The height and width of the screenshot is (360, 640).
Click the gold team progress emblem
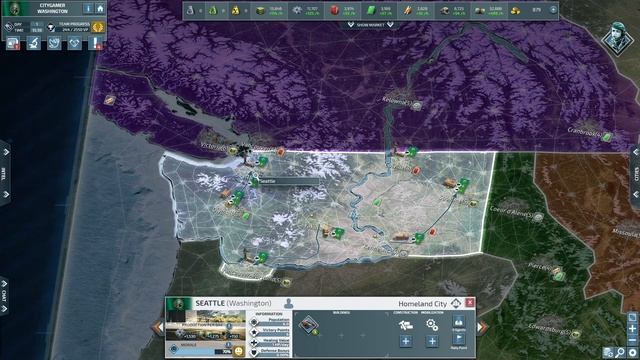(x=98, y=27)
